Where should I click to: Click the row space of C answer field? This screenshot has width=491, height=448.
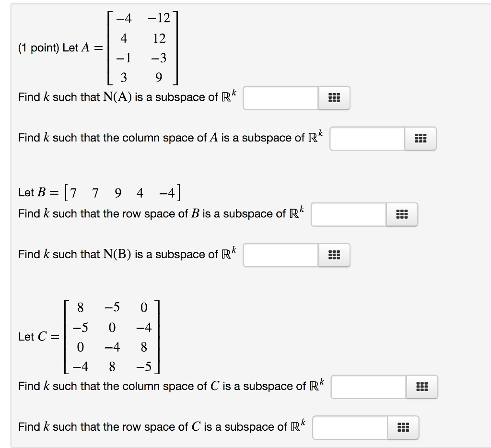coord(350,427)
